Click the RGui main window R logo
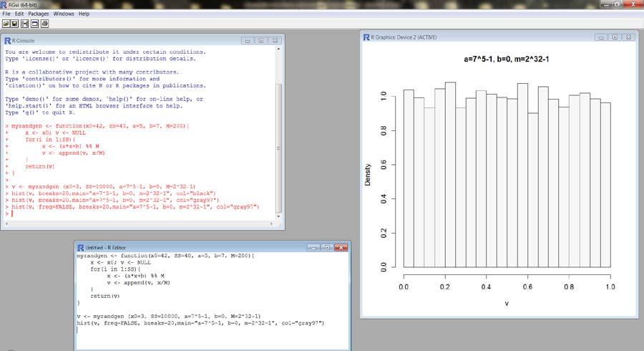 (x=4, y=4)
